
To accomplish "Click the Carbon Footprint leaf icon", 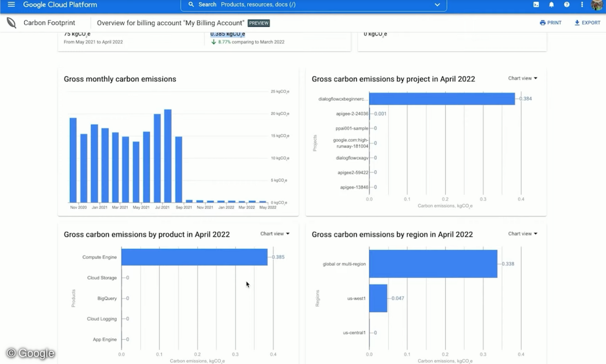I will pos(12,23).
